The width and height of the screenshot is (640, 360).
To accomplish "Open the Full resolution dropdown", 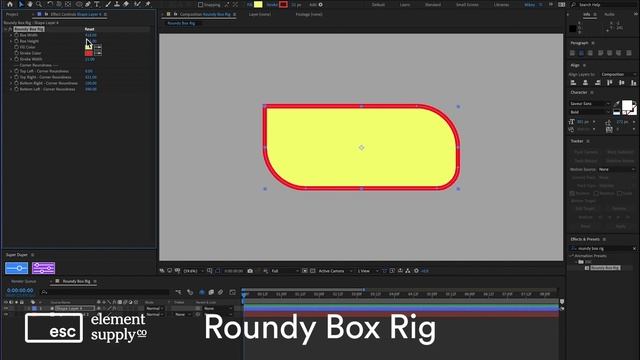I will pos(284,271).
